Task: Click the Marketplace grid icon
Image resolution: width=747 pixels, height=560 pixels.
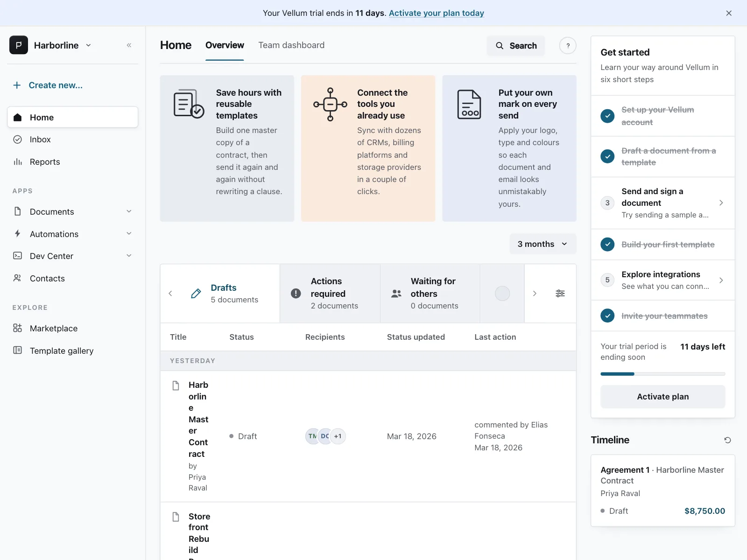Action: [18, 328]
